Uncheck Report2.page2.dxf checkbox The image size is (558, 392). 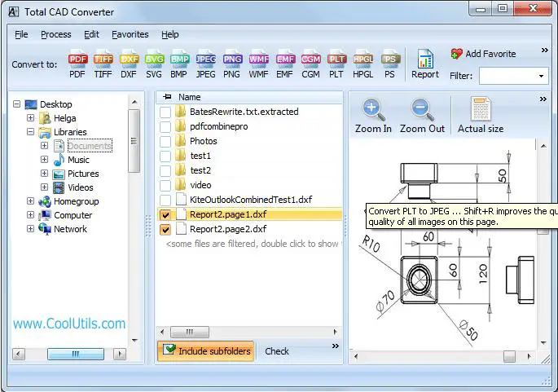[x=165, y=229]
